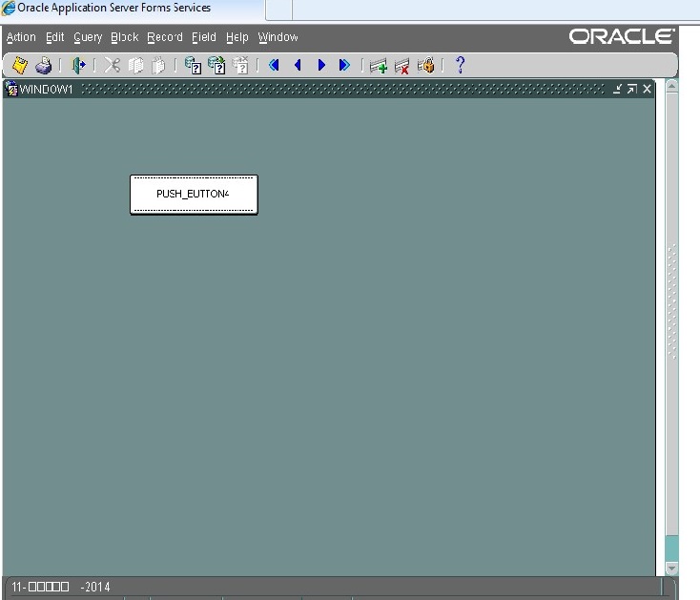Click the vertical scrollbar down arrow

point(671,568)
